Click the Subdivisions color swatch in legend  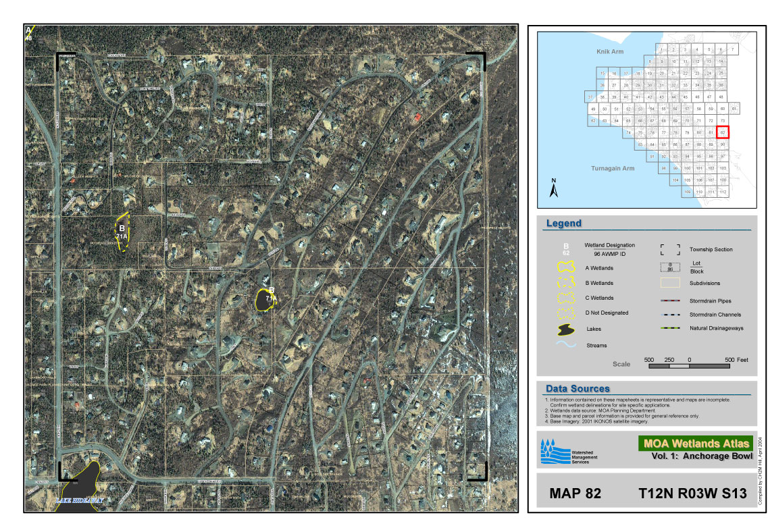pos(669,284)
